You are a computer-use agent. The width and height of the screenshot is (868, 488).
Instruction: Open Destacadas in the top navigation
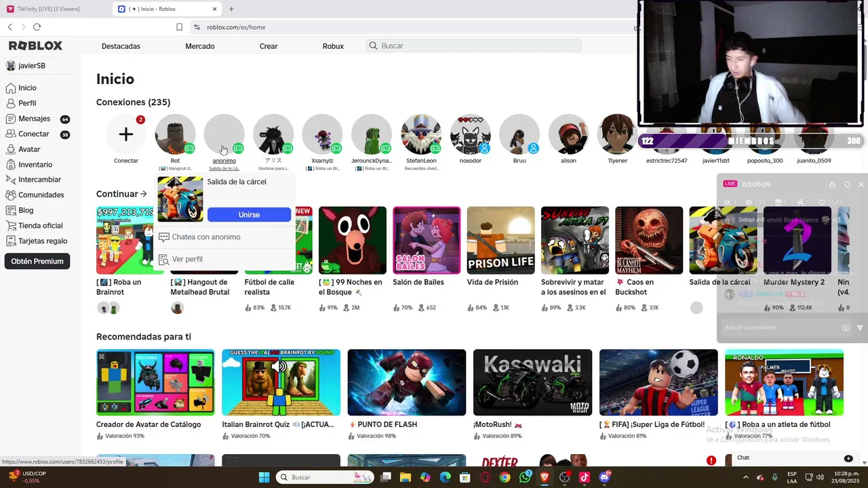pos(121,46)
